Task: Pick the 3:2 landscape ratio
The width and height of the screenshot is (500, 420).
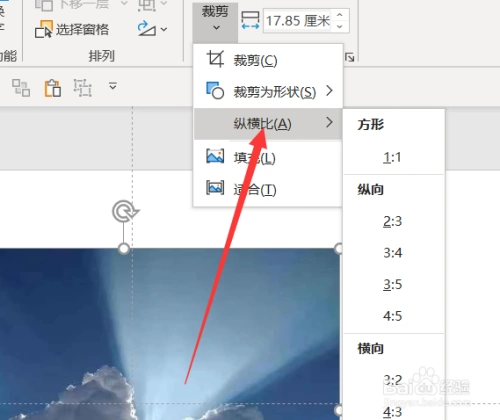Action: [x=393, y=380]
